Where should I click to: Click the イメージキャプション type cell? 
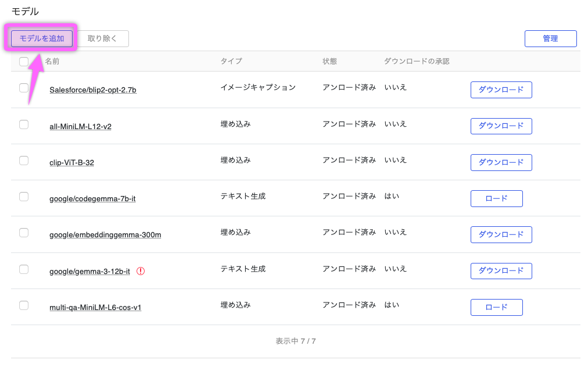[258, 87]
